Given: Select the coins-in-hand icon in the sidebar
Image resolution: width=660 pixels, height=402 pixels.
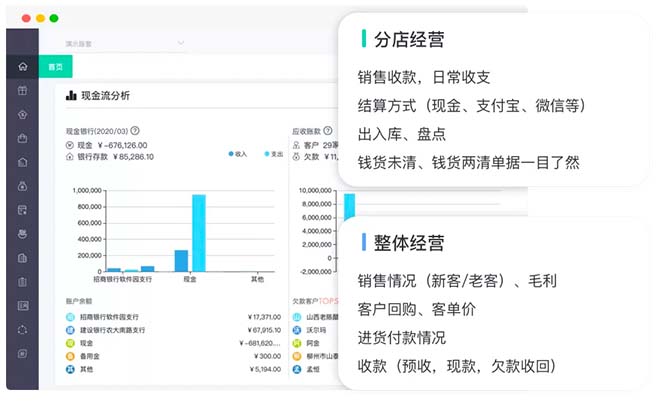Looking at the screenshot, I should [23, 234].
